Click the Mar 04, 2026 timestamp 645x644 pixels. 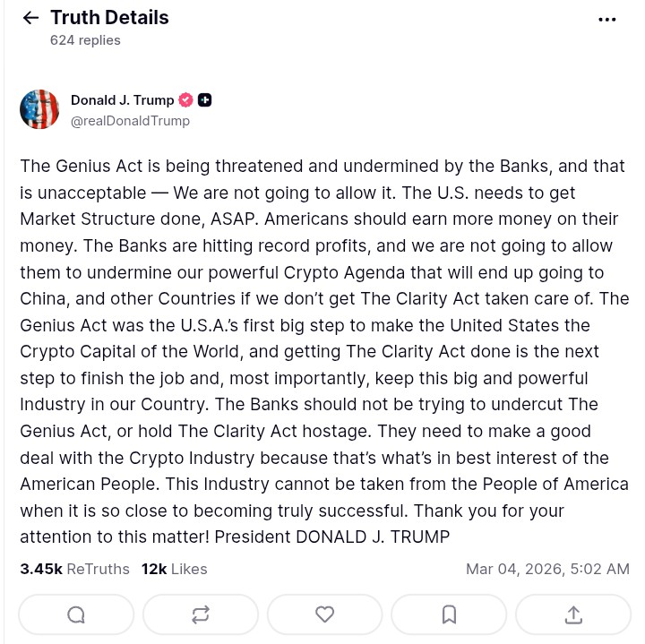[547, 569]
